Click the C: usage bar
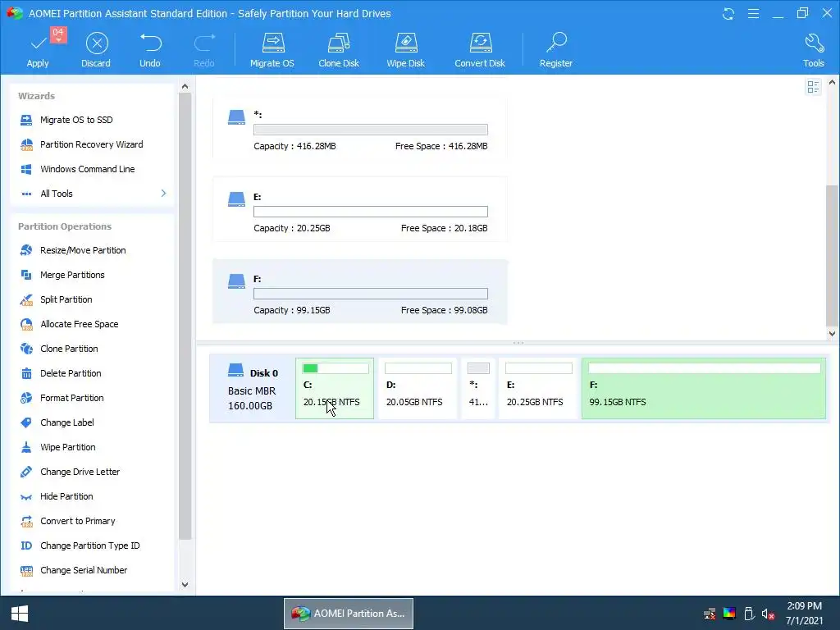This screenshot has height=630, width=840. click(336, 368)
